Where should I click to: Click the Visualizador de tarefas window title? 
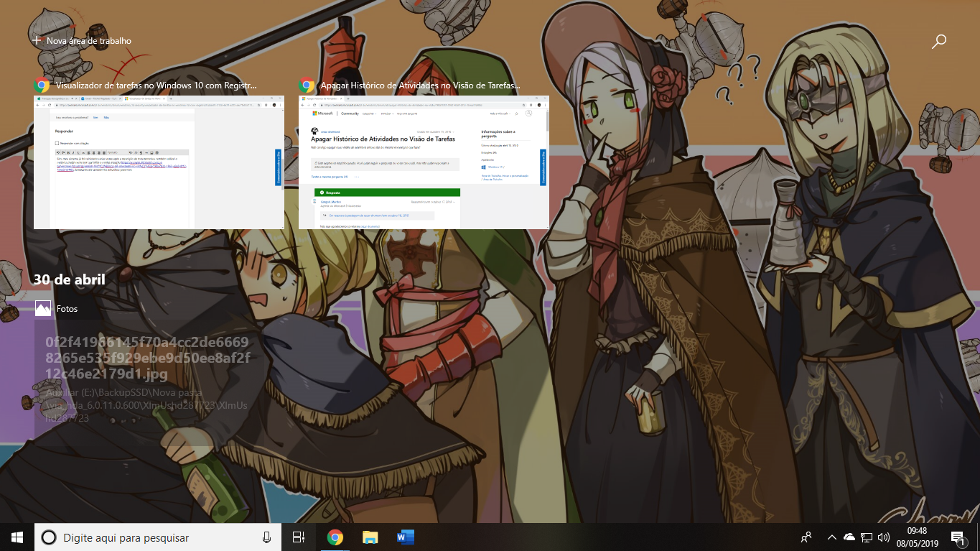coord(156,85)
